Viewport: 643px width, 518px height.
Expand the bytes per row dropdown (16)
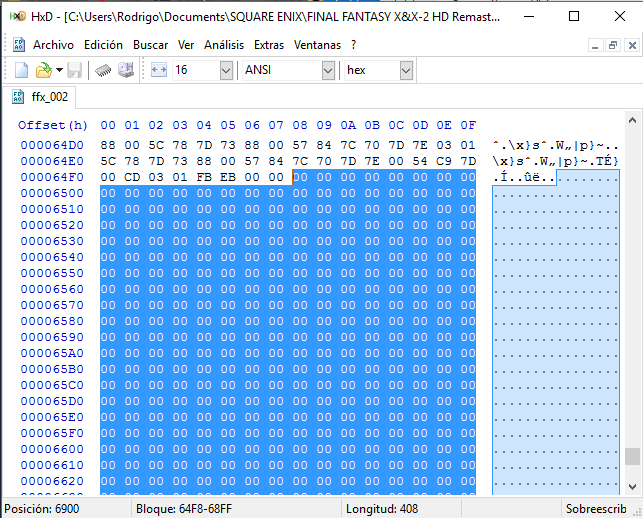coord(226,71)
